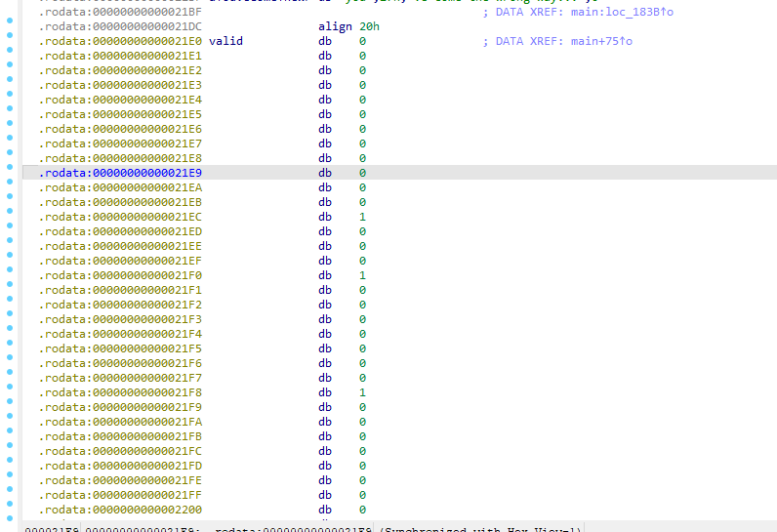Select address .rodata:00000000000021E1
This screenshot has height=532, width=777.
(x=120, y=56)
